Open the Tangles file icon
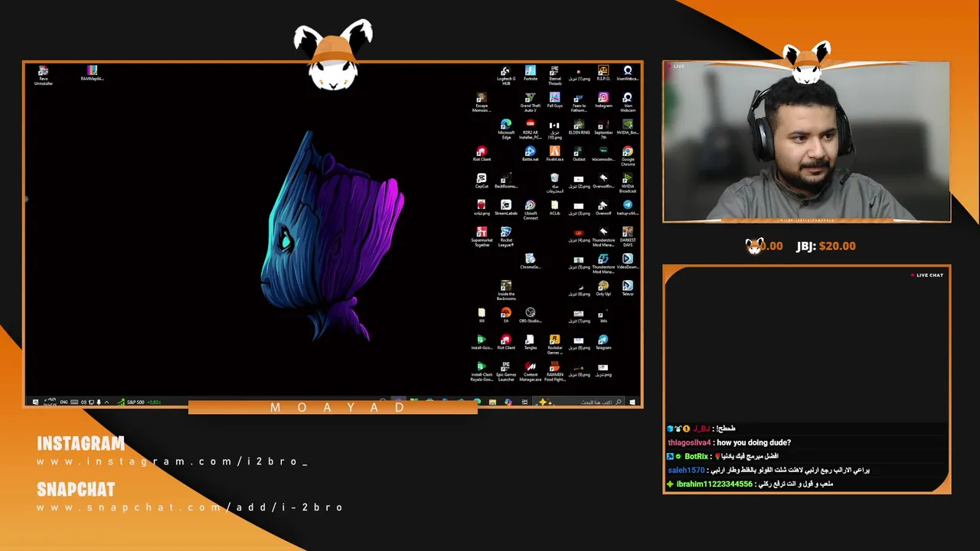The height and width of the screenshot is (551, 980). coord(531,342)
